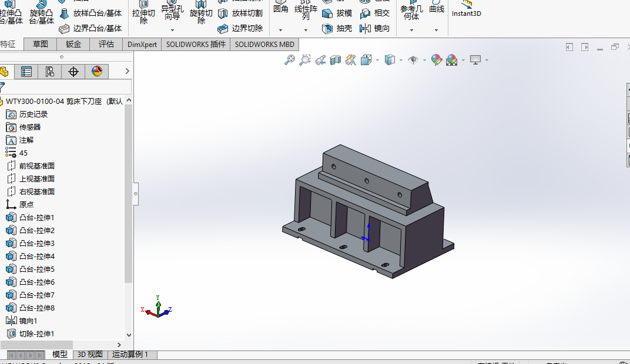Click the feature tree vertical scrollbar
630x364 pixels.
click(128, 194)
